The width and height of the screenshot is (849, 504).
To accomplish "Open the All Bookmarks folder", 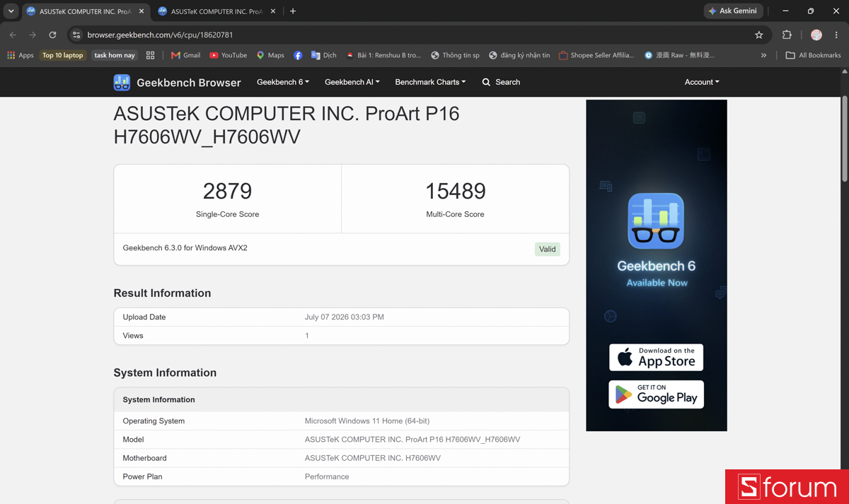I will click(813, 55).
